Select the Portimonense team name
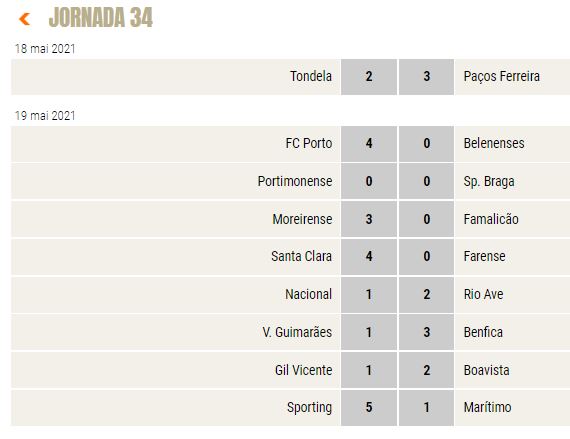 tap(295, 181)
